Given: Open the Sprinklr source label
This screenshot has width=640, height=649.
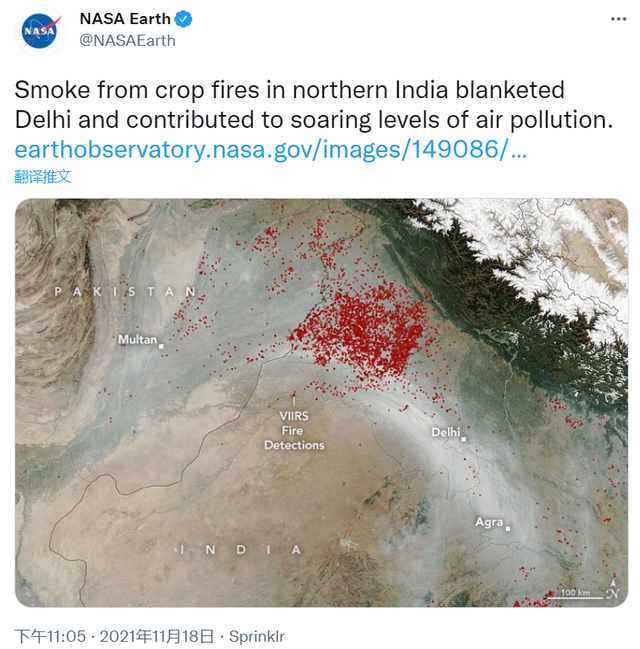Looking at the screenshot, I should [257, 636].
